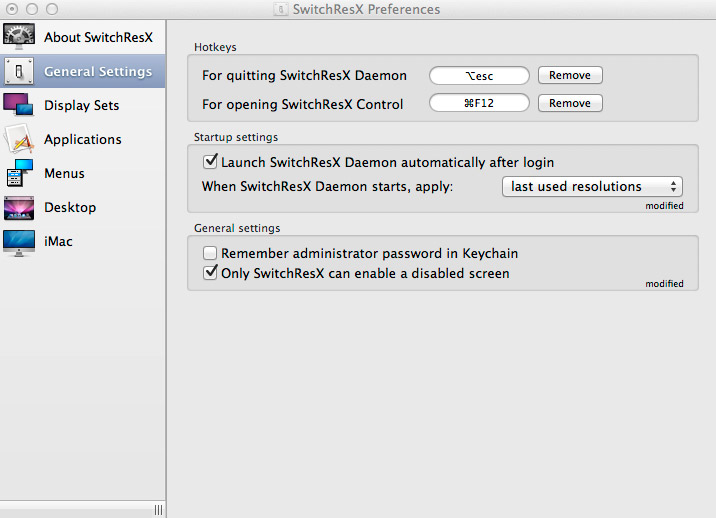The width and height of the screenshot is (716, 518).
Task: Select the General Settings switch icon
Action: click(19, 71)
